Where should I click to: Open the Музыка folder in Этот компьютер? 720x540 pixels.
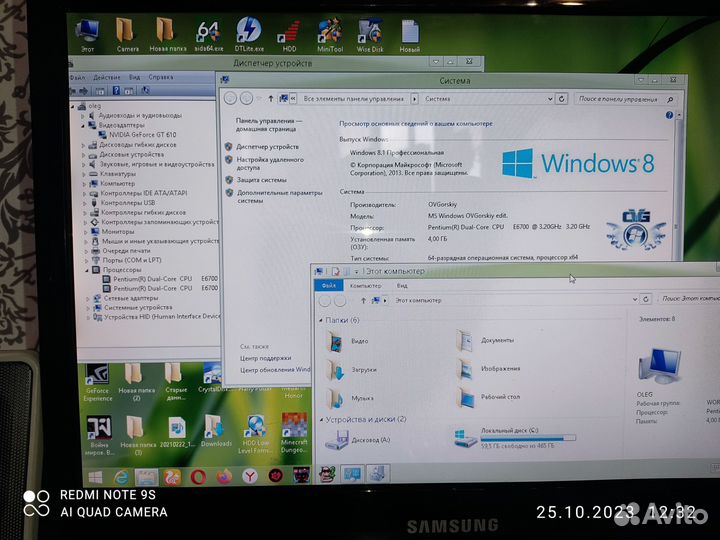pyautogui.click(x=350, y=398)
